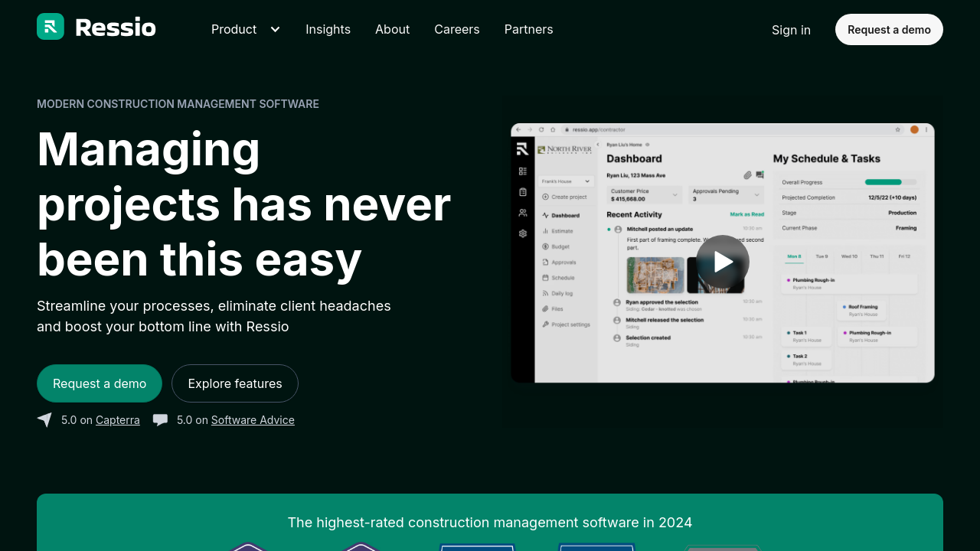
Task: Expand the Product menu chevron
Action: pyautogui.click(x=275, y=30)
